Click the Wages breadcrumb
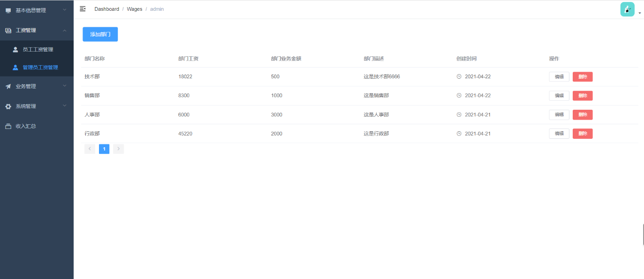This screenshot has height=279, width=644. point(135,9)
